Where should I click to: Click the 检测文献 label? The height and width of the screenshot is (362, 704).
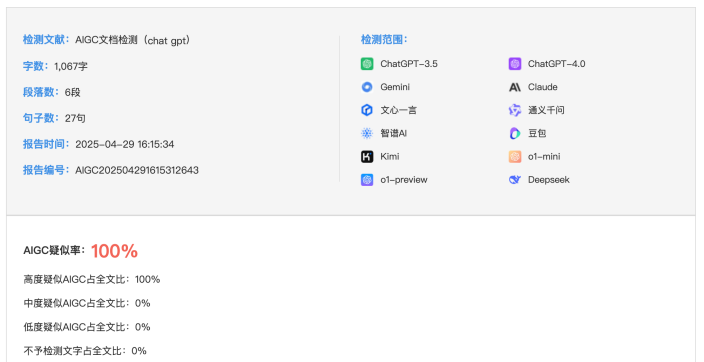pyautogui.click(x=47, y=40)
